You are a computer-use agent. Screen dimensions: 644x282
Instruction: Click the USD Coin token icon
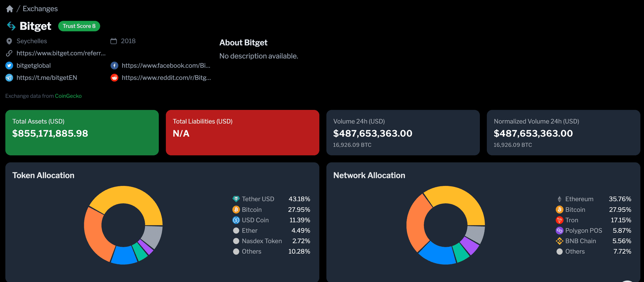point(236,220)
